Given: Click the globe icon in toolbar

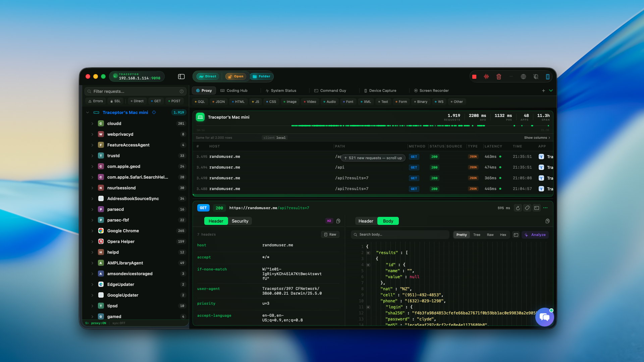Looking at the screenshot, I should [x=523, y=77].
